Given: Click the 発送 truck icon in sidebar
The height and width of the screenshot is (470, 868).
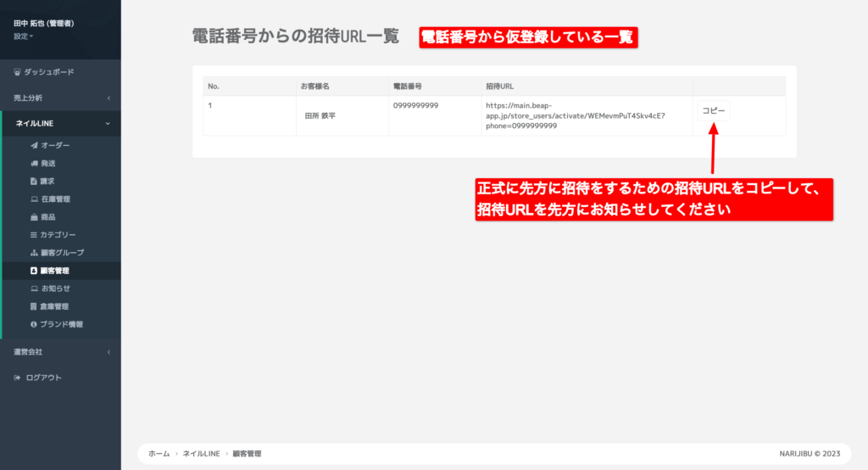Looking at the screenshot, I should coord(34,163).
